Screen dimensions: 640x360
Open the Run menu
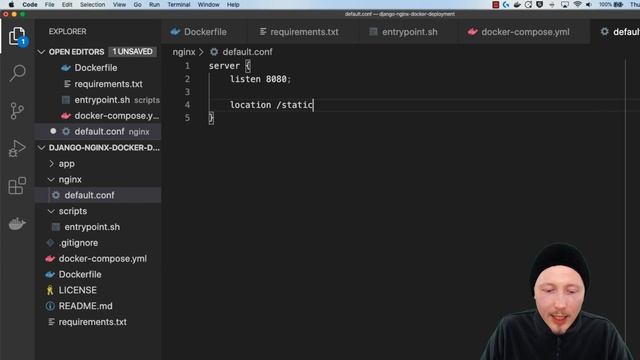(154, 4)
